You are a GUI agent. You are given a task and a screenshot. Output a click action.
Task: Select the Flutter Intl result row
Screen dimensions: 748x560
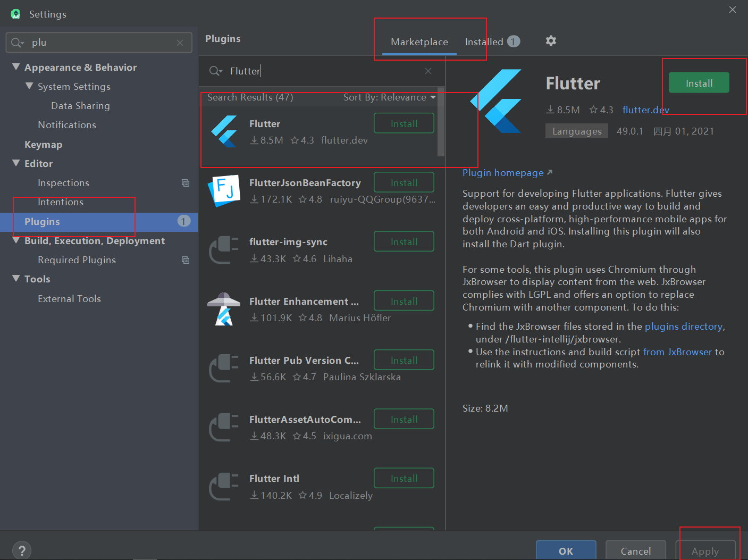(322, 487)
